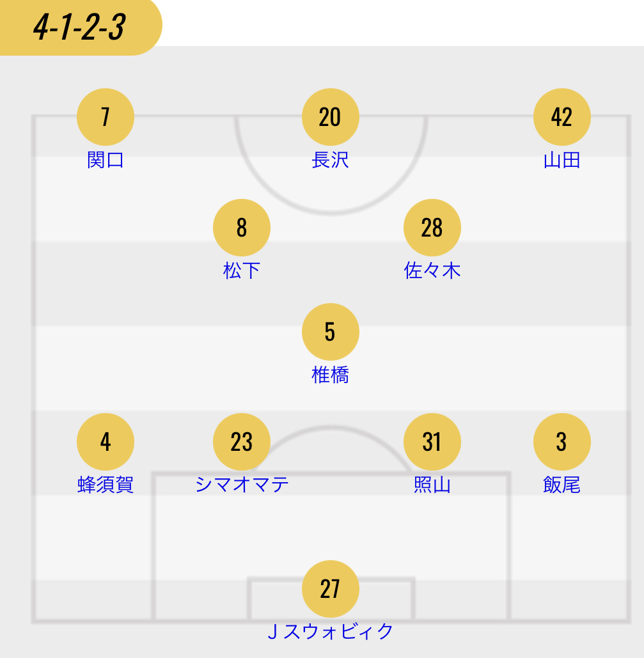
Task: Open player link 松下
Action: click(x=242, y=270)
